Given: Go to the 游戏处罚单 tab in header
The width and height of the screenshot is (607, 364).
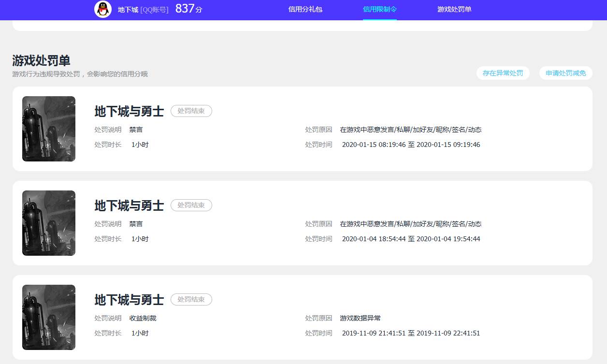Looking at the screenshot, I should (454, 9).
